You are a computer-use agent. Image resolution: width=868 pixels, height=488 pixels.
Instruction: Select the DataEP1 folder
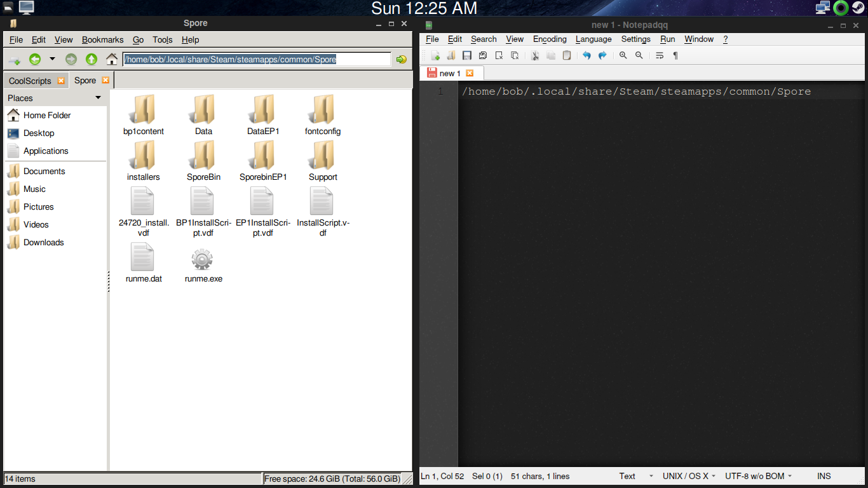[x=263, y=115]
